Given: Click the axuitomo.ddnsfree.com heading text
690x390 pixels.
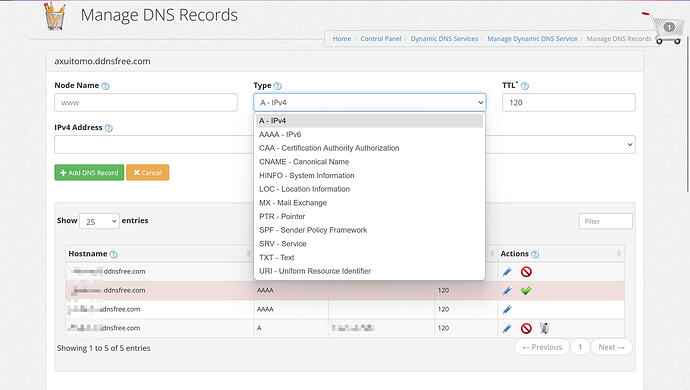Looking at the screenshot, I should 102,61.
